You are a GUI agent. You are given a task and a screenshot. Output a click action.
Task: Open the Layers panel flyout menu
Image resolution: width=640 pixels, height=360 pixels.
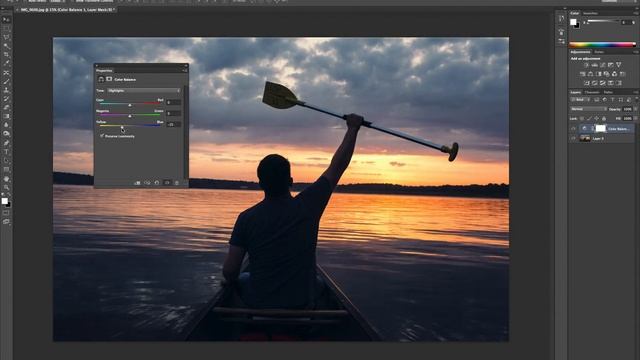point(635,92)
